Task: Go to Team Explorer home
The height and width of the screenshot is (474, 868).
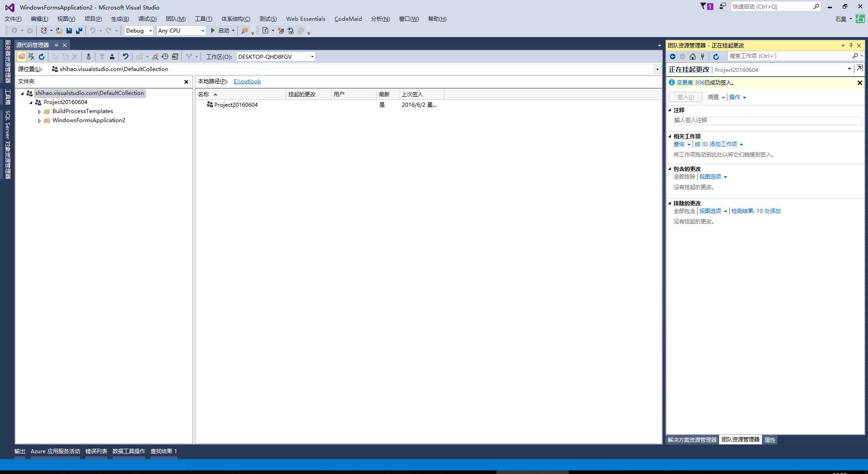Action: click(693, 57)
